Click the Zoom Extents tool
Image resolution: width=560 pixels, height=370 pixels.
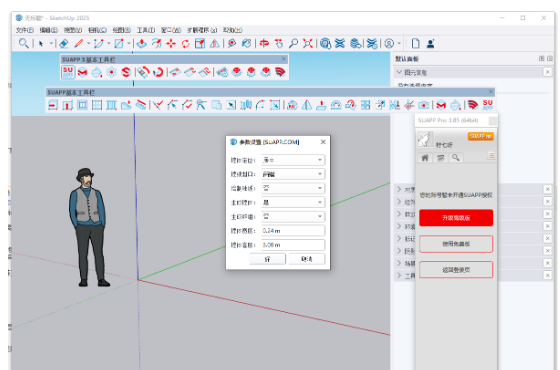[x=308, y=44]
